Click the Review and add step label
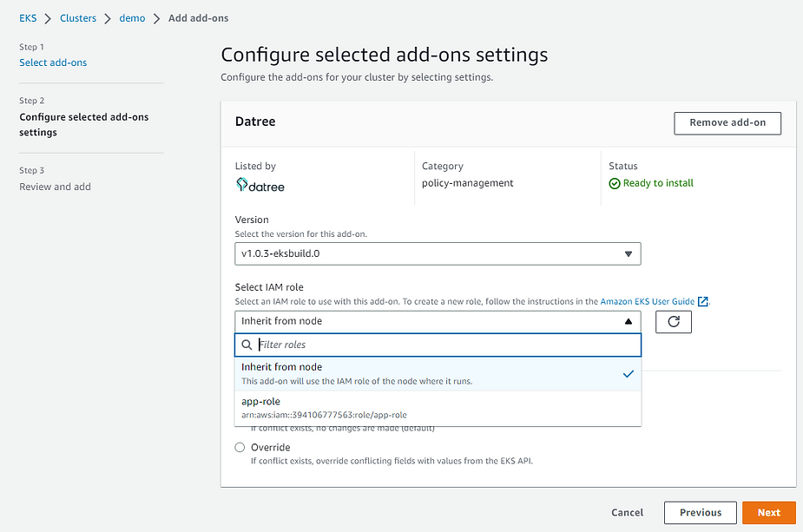Screen dimensions: 803x532 (56, 187)
